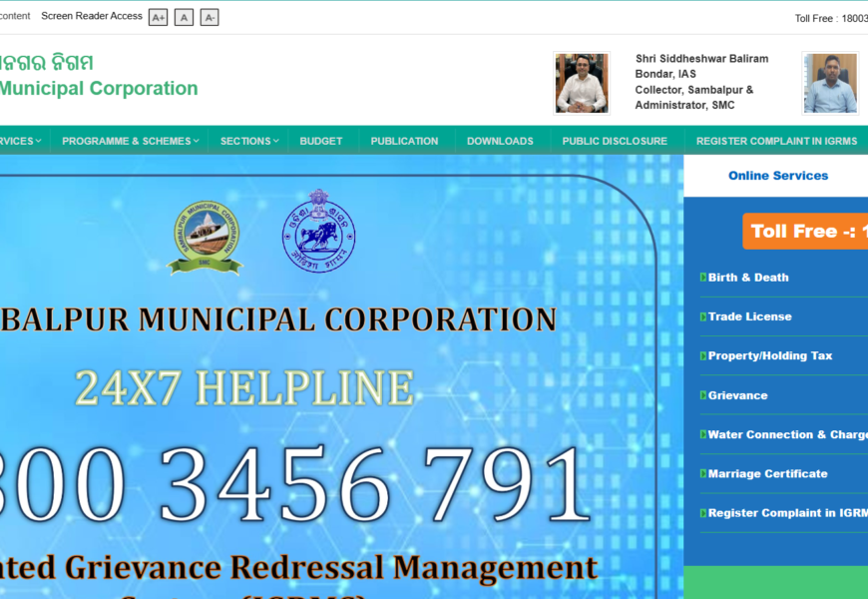
Task: Click the Municipal Corporation site title
Action: coord(99,88)
